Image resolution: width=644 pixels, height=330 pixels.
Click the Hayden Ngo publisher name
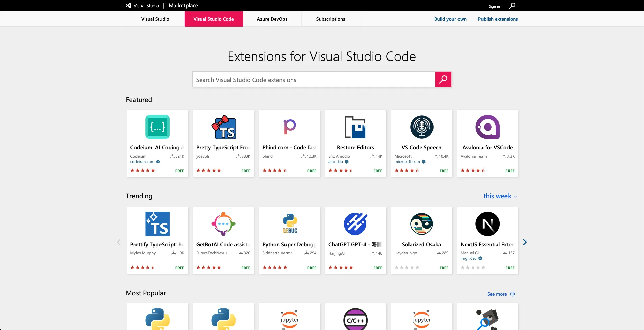pyautogui.click(x=405, y=253)
